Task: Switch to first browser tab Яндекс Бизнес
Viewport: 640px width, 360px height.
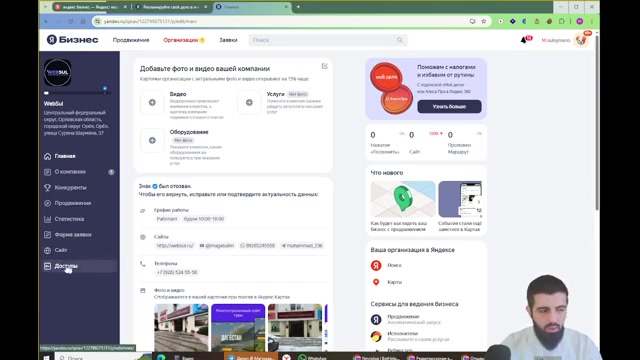Action: pyautogui.click(x=90, y=7)
